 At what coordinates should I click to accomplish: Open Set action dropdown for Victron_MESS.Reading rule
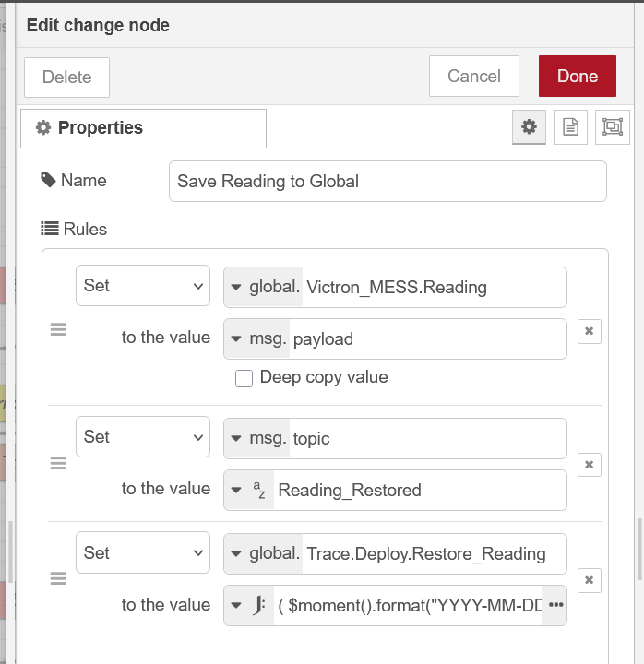(x=143, y=285)
